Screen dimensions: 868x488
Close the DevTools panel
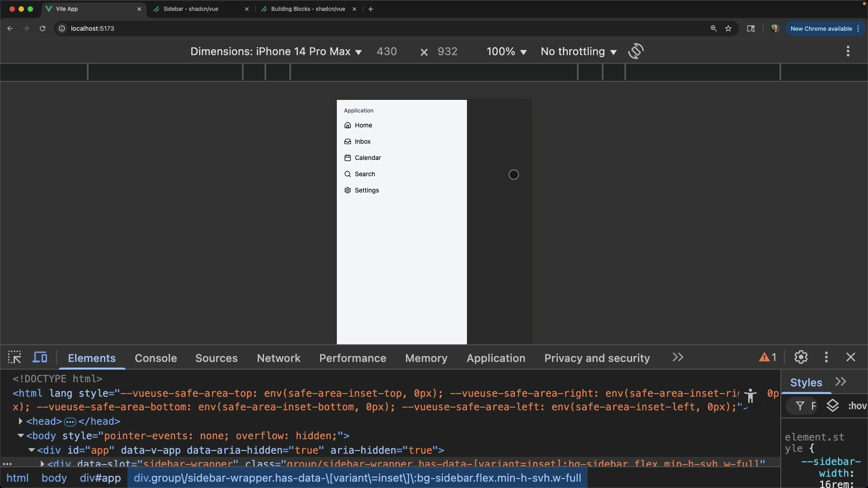[851, 357]
